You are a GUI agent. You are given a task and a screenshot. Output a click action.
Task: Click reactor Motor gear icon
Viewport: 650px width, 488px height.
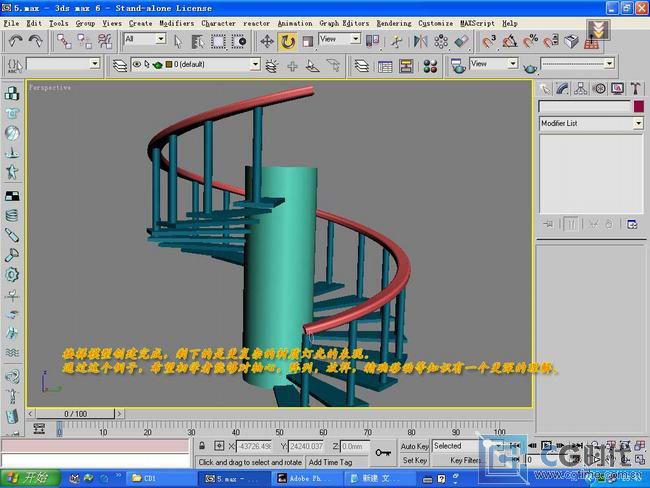pos(12,274)
